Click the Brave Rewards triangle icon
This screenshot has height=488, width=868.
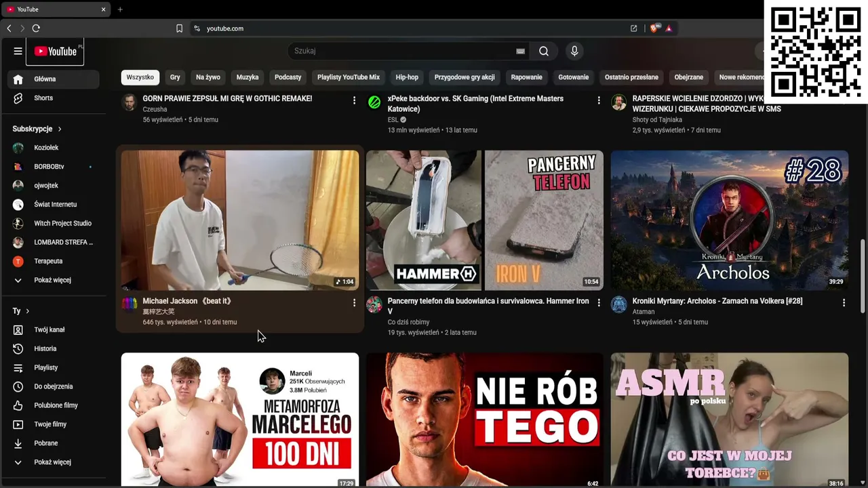[669, 28]
